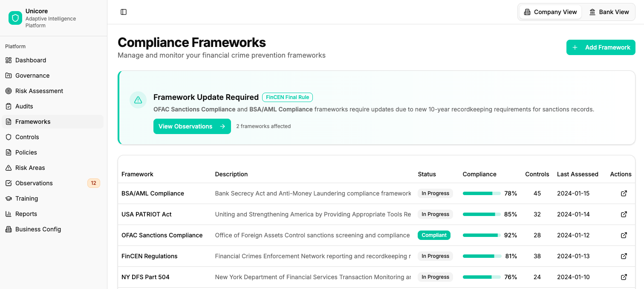Select the OFAC Sanctions Compliance framework name
Image resolution: width=644 pixels, height=289 pixels.
click(162, 235)
